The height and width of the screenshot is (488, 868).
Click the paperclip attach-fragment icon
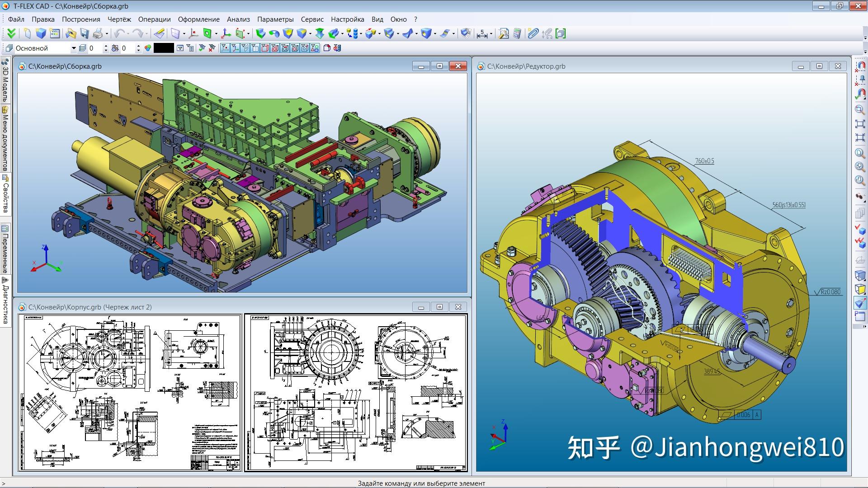pyautogui.click(x=533, y=33)
